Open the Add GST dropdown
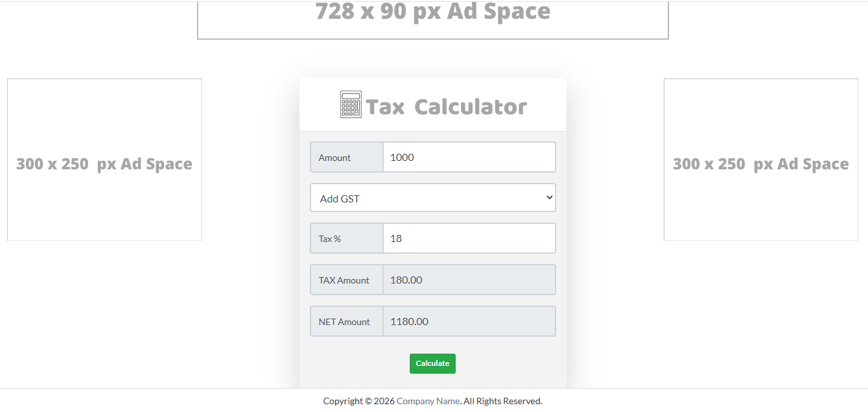This screenshot has width=868, height=412. coord(432,198)
